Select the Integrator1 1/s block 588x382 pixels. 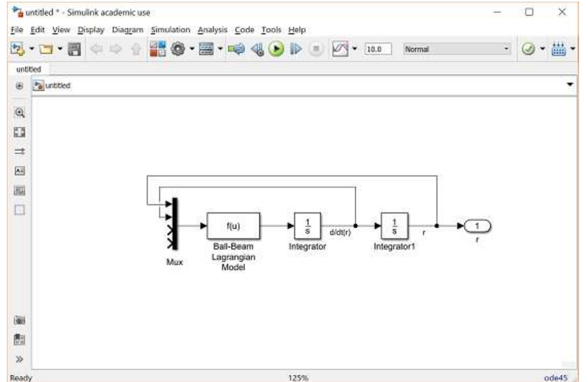coord(394,226)
